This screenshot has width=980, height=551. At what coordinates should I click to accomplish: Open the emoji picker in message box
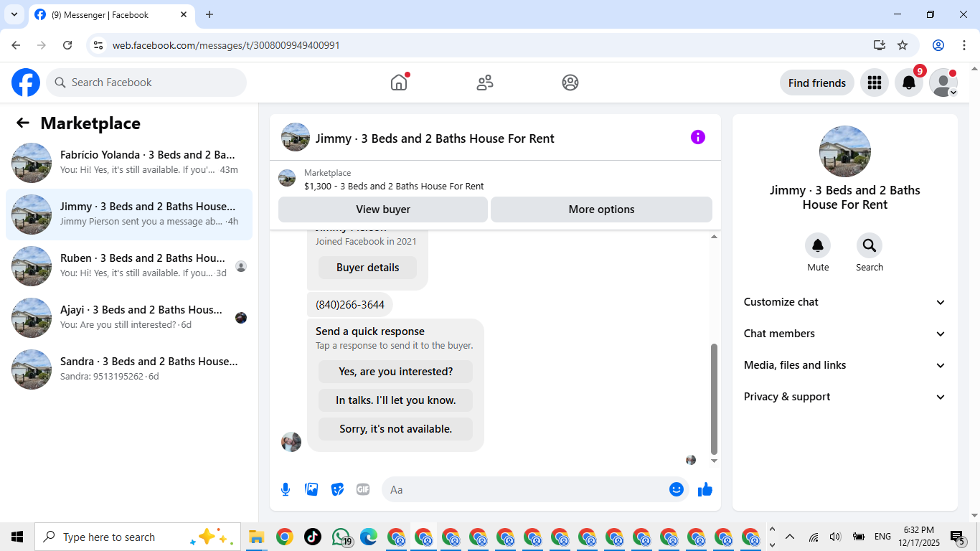coord(677,489)
